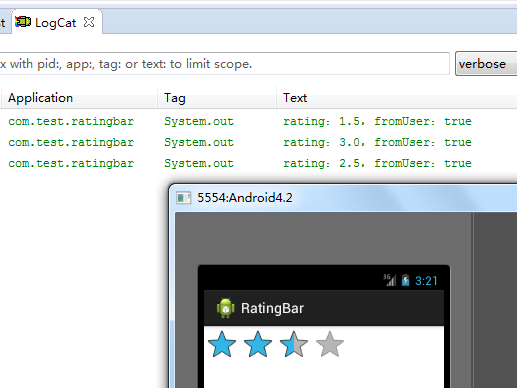The image size is (517, 388).
Task: Click System.out tag in the rating 3.0 row
Action: (199, 142)
